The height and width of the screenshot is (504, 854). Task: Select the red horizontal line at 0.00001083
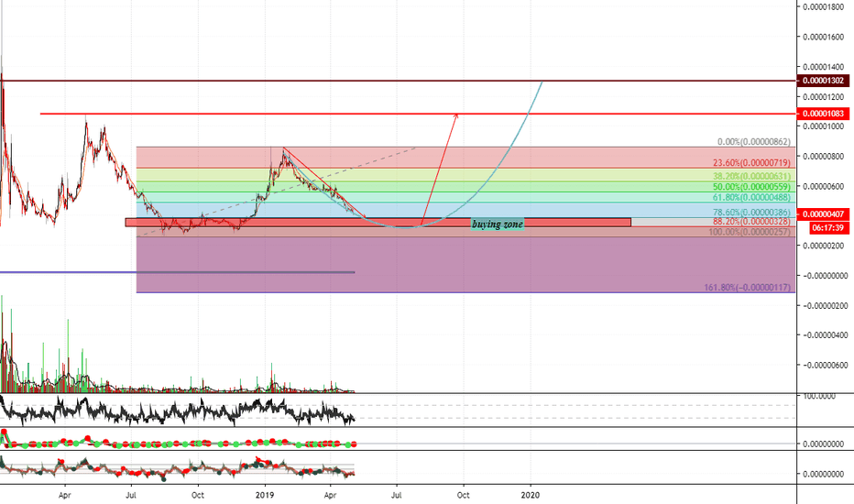coord(418,114)
